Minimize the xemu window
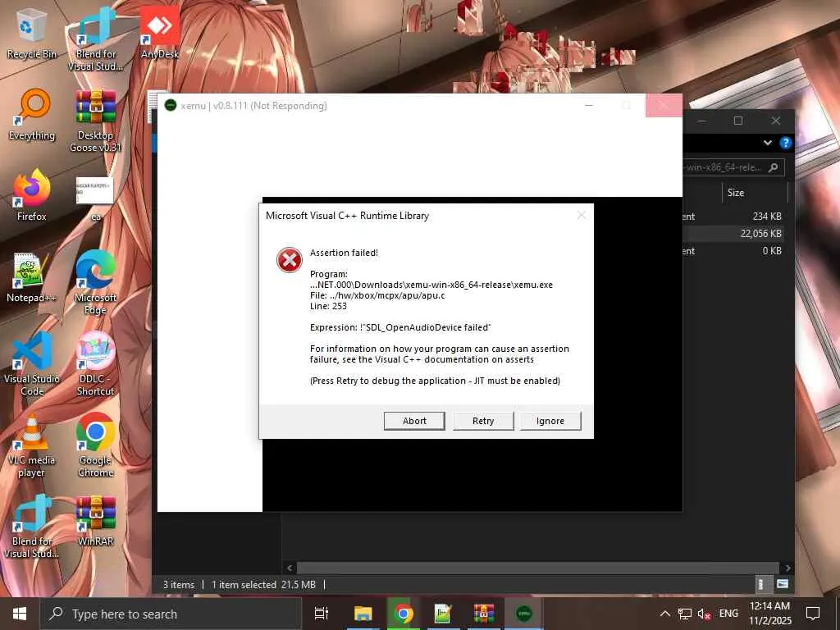This screenshot has height=630, width=840. [x=589, y=106]
